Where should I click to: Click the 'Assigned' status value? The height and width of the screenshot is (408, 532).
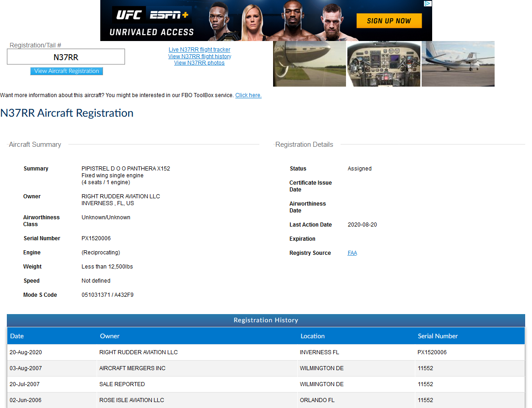tap(360, 169)
